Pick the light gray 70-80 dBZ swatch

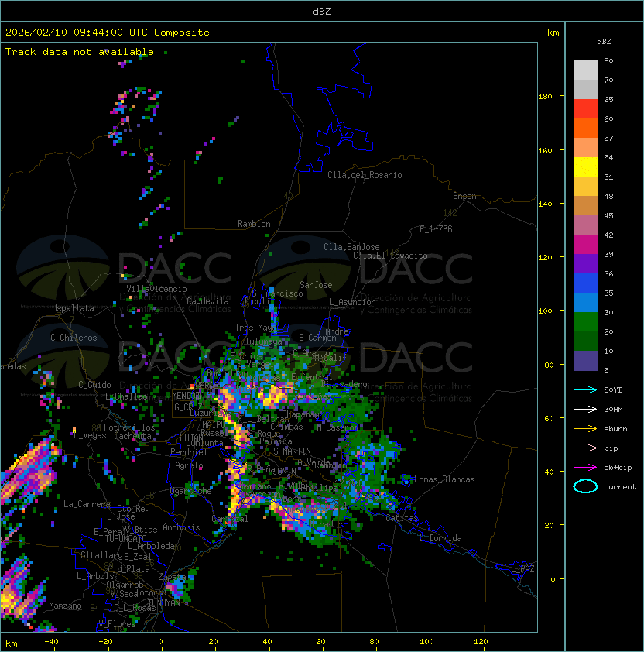(x=585, y=70)
